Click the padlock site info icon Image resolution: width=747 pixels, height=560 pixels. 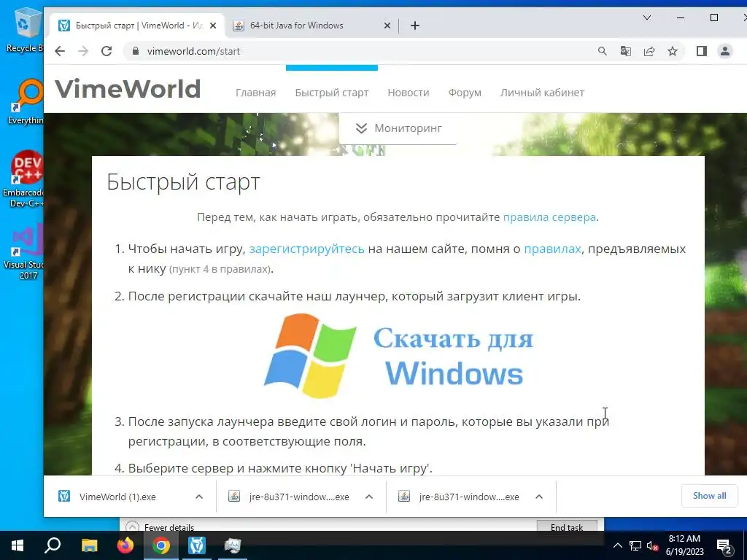(136, 51)
